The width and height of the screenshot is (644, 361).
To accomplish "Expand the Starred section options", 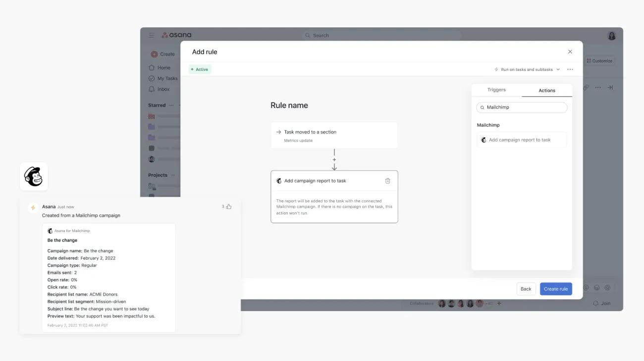I will (x=170, y=105).
